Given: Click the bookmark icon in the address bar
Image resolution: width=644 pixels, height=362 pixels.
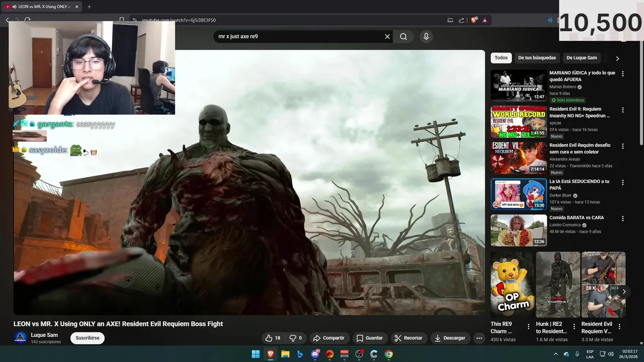Looking at the screenshot, I should 122,20.
